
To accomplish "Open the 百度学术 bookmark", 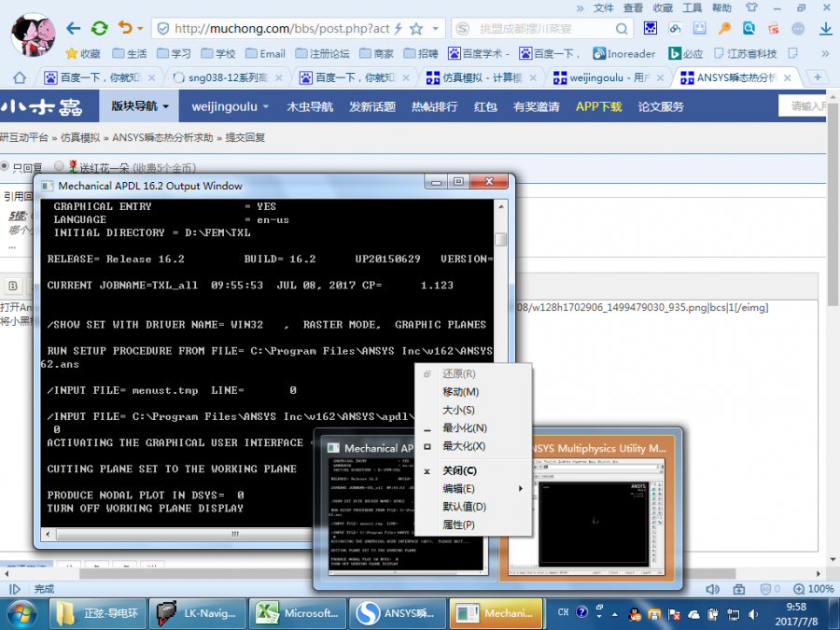I will (479, 53).
